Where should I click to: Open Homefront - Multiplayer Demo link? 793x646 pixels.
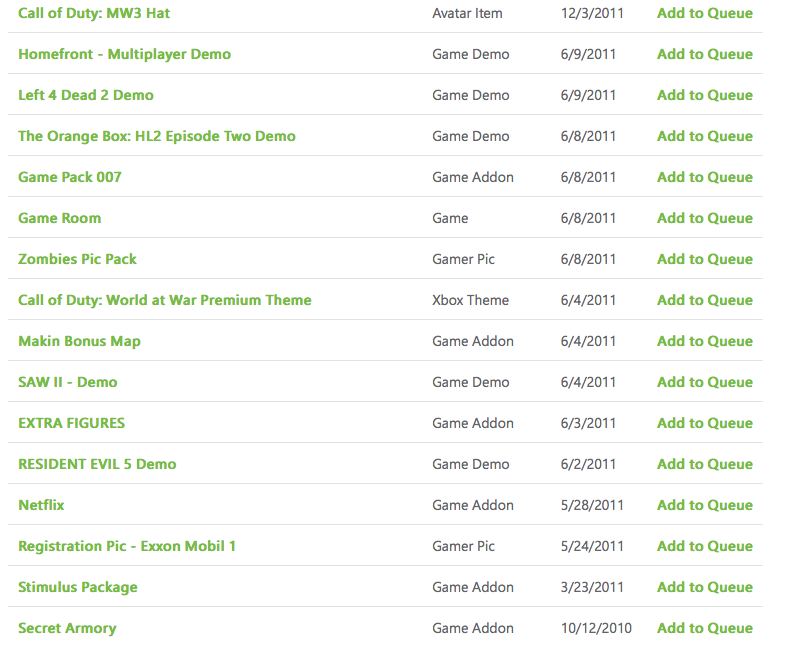pyautogui.click(x=124, y=54)
